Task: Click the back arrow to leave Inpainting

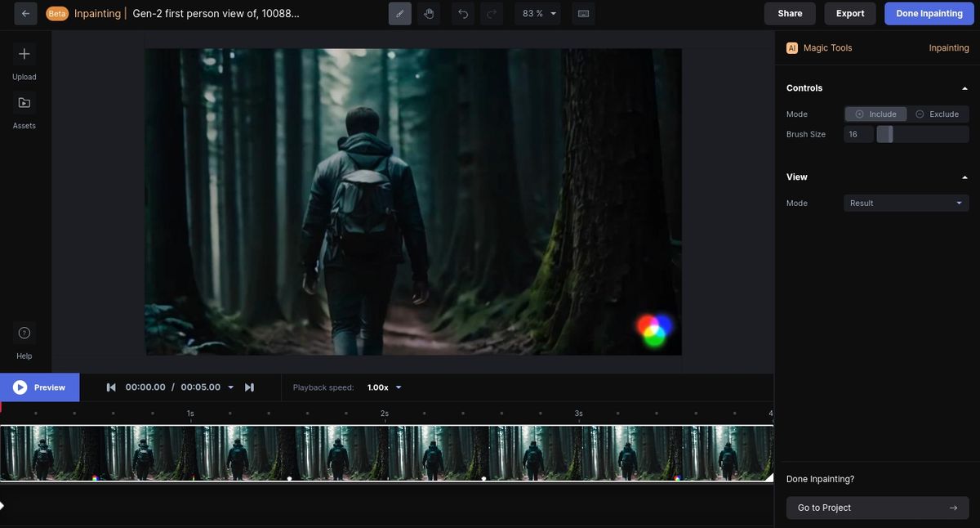Action: point(25,13)
